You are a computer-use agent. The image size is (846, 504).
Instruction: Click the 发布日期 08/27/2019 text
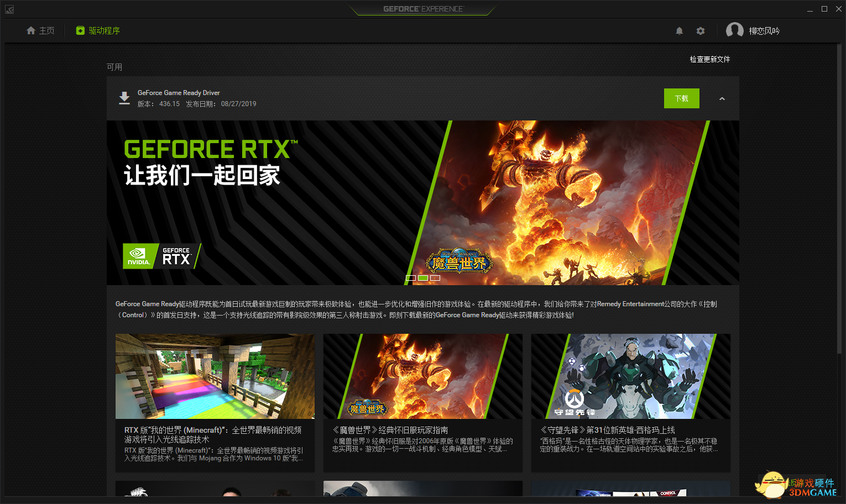221,104
